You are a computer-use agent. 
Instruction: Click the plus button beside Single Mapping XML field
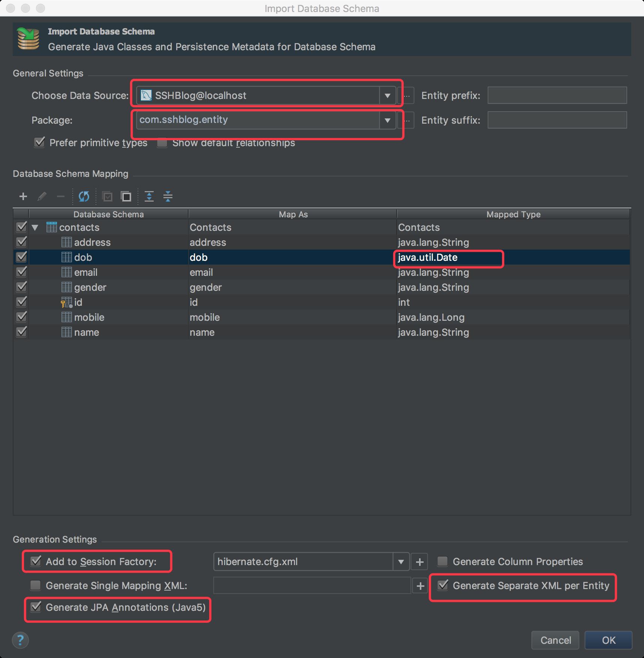click(420, 586)
